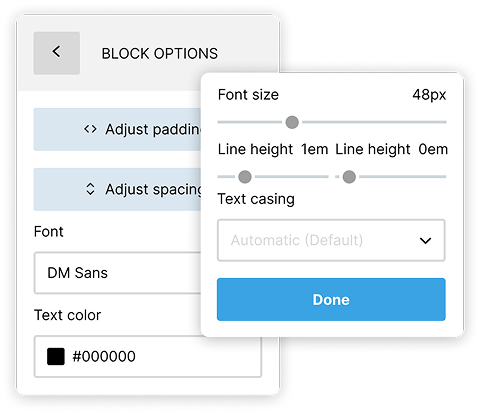Open the Text casing dropdown chevron
This screenshot has width=480, height=413.
click(425, 240)
